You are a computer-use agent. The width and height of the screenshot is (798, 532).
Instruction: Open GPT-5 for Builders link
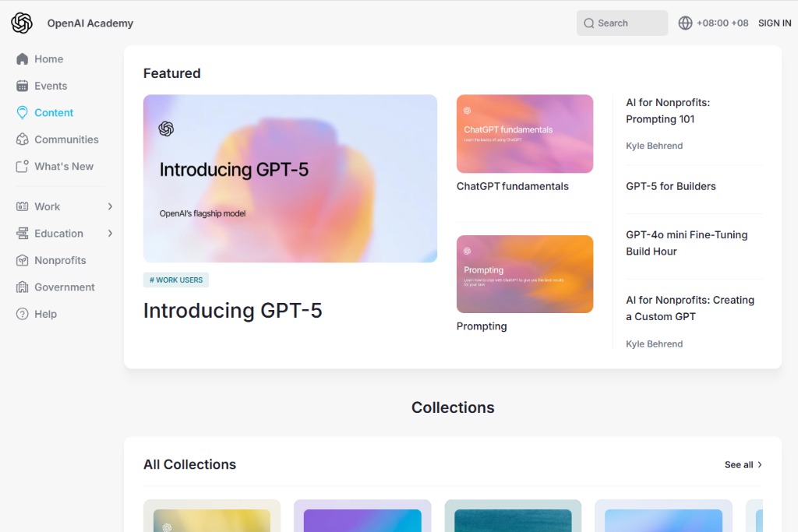[x=670, y=187]
